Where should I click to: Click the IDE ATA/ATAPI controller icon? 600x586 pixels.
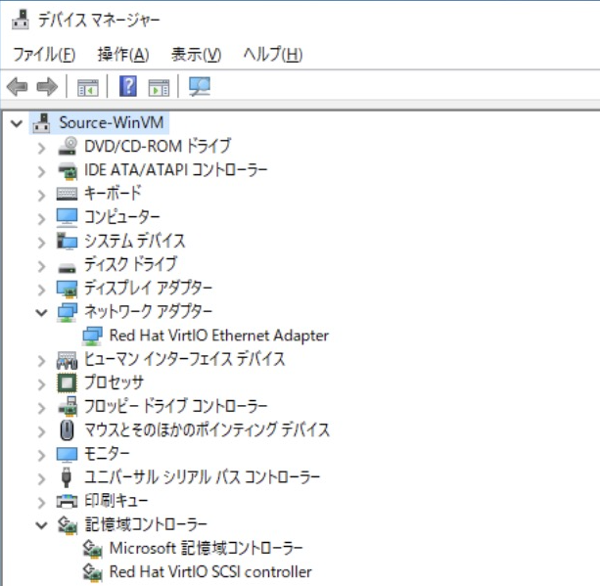(67, 170)
